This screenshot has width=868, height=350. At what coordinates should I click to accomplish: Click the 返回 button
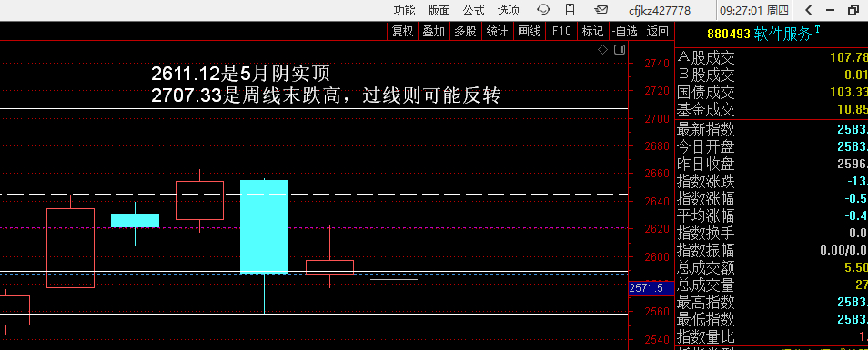point(658,32)
